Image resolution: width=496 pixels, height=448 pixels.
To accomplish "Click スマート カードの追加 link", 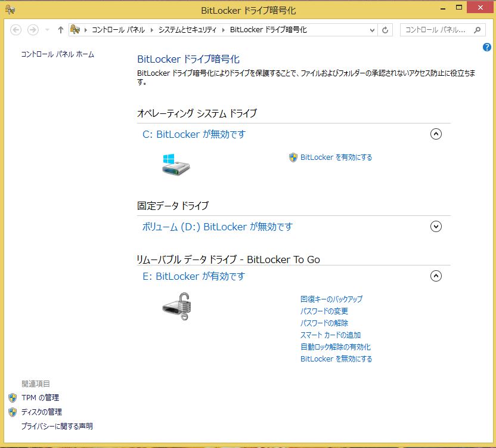I will (x=330, y=335).
